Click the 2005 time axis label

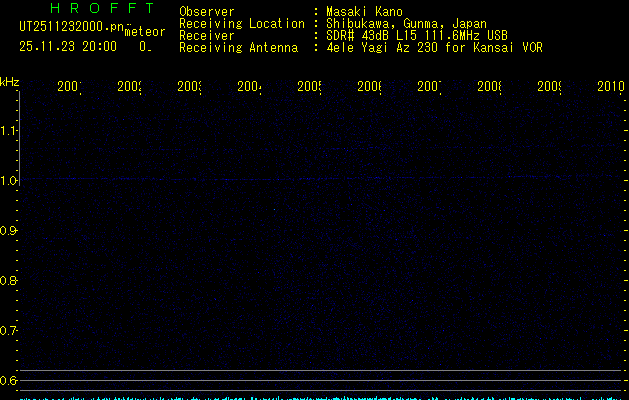[x=309, y=86]
